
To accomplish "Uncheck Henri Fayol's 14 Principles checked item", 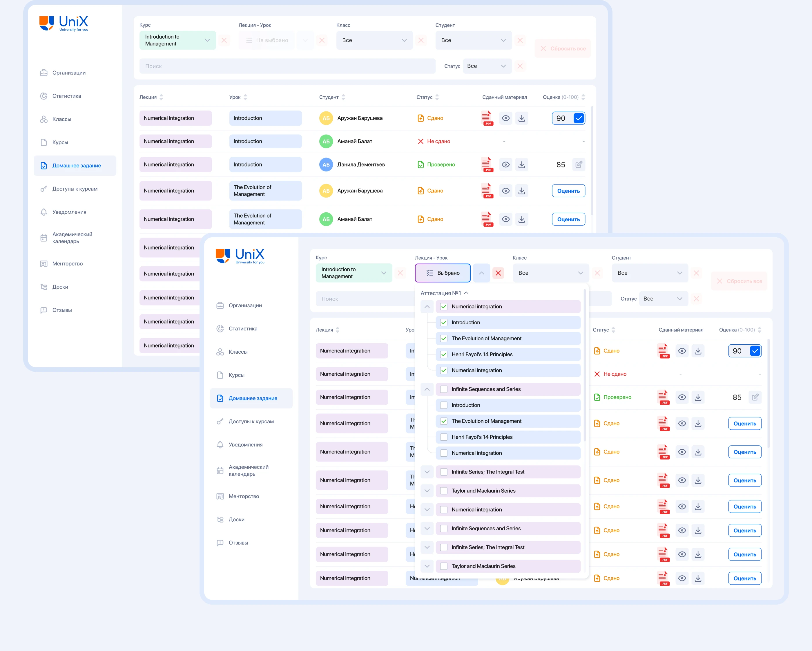I will click(444, 355).
